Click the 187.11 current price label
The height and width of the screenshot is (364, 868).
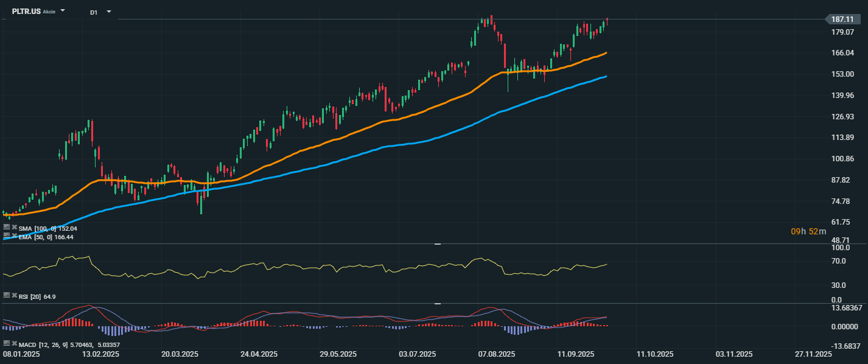tap(842, 19)
